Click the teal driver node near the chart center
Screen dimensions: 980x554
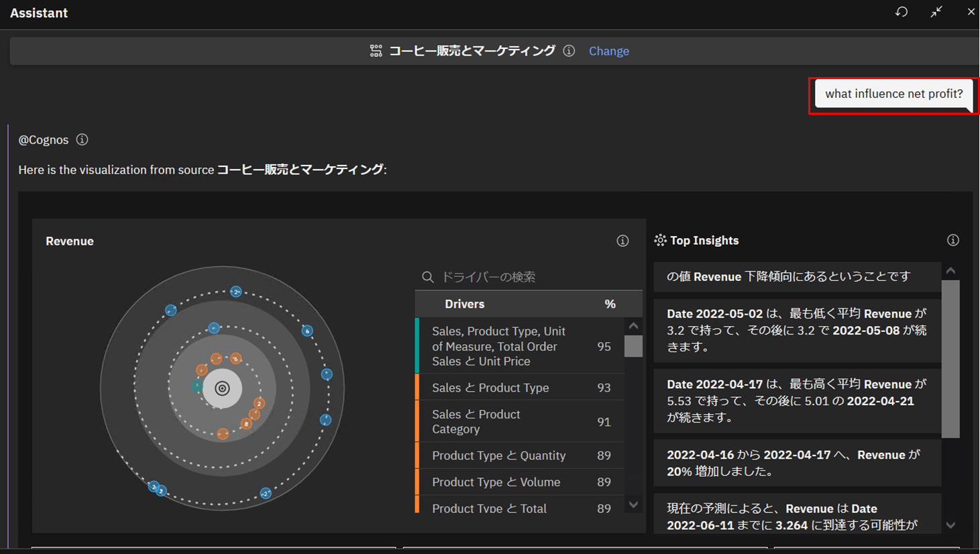[x=197, y=386]
